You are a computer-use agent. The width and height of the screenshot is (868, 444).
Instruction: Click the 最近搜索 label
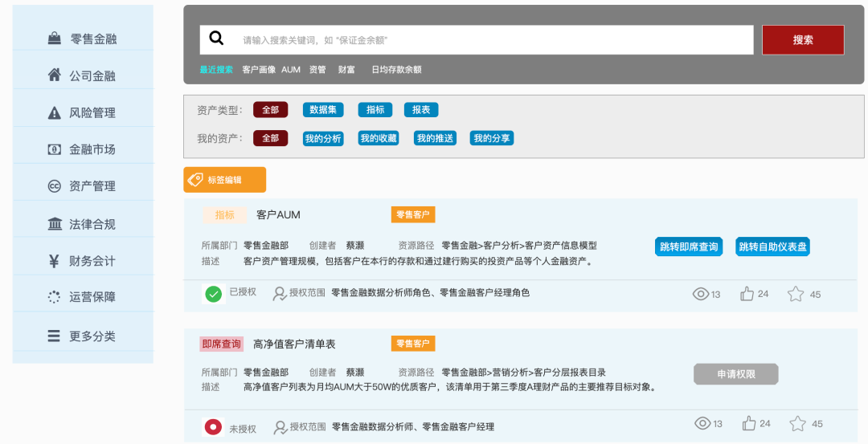tap(216, 70)
